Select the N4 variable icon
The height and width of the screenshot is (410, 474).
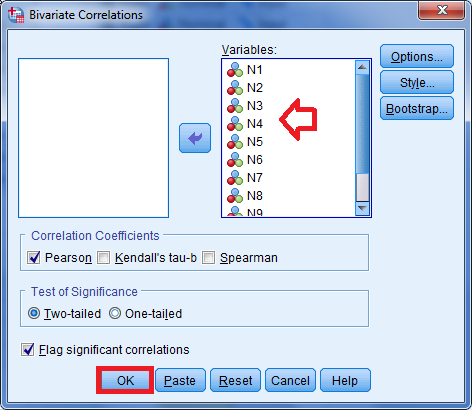click(x=235, y=124)
